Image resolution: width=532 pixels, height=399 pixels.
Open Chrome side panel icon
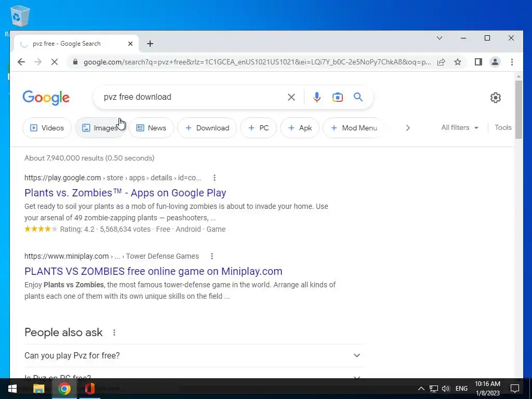click(x=478, y=62)
